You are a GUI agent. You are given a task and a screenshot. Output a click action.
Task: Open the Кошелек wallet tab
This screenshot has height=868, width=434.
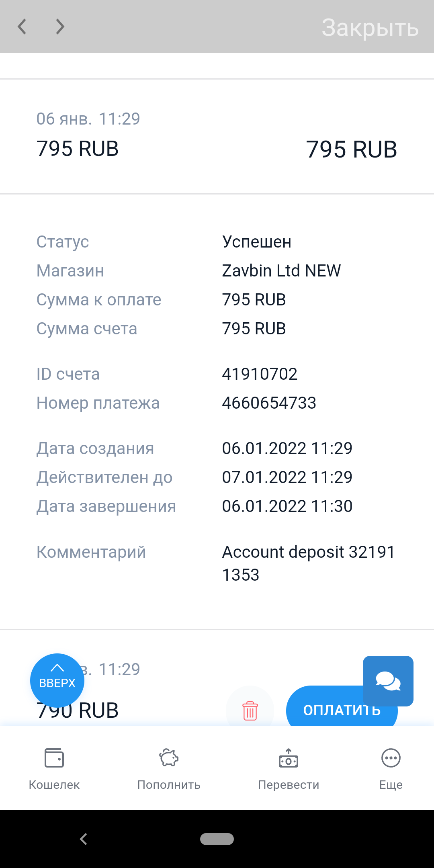pyautogui.click(x=54, y=768)
